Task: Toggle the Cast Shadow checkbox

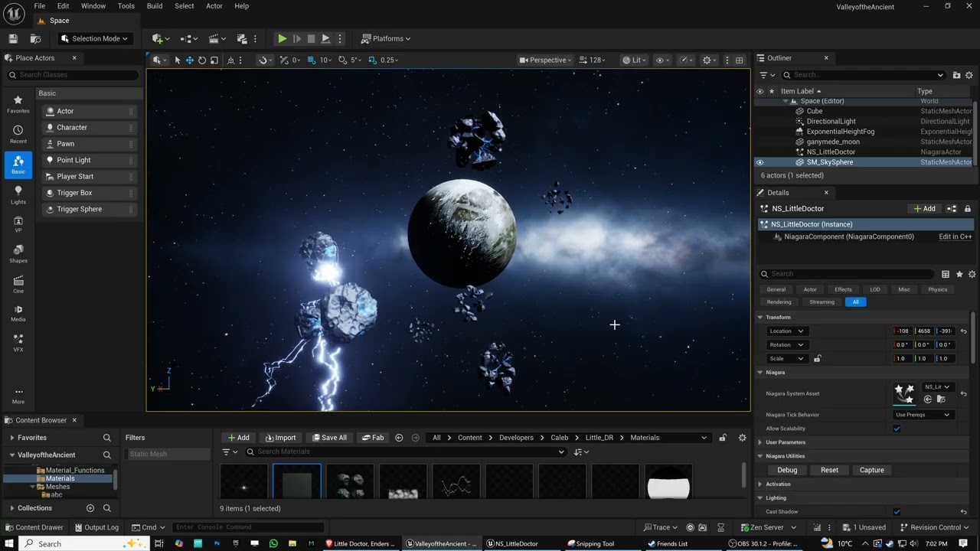Action: click(x=897, y=512)
